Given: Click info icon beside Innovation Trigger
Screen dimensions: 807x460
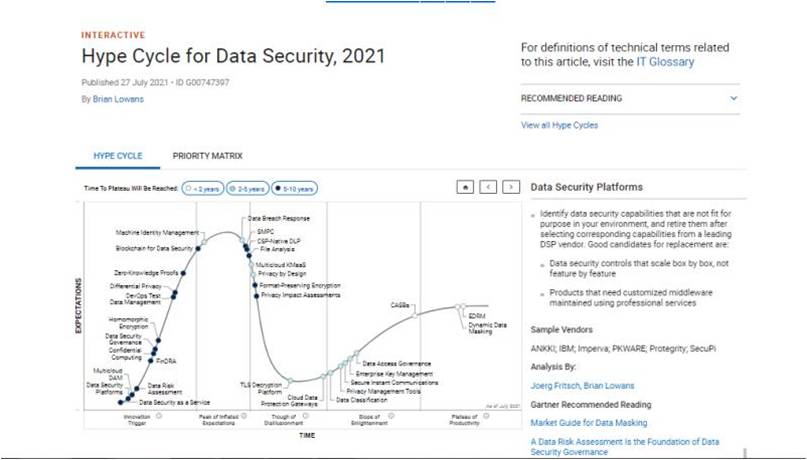Looking at the screenshot, I should coord(160,414).
